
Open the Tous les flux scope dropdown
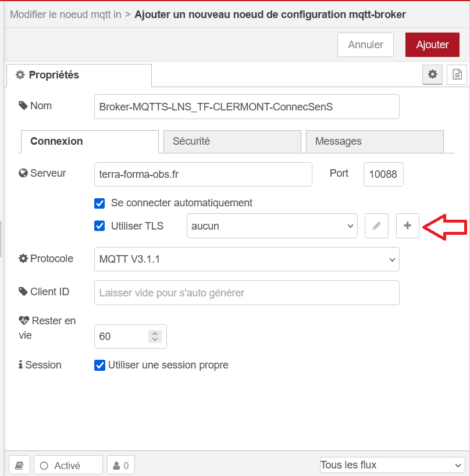[x=392, y=465]
